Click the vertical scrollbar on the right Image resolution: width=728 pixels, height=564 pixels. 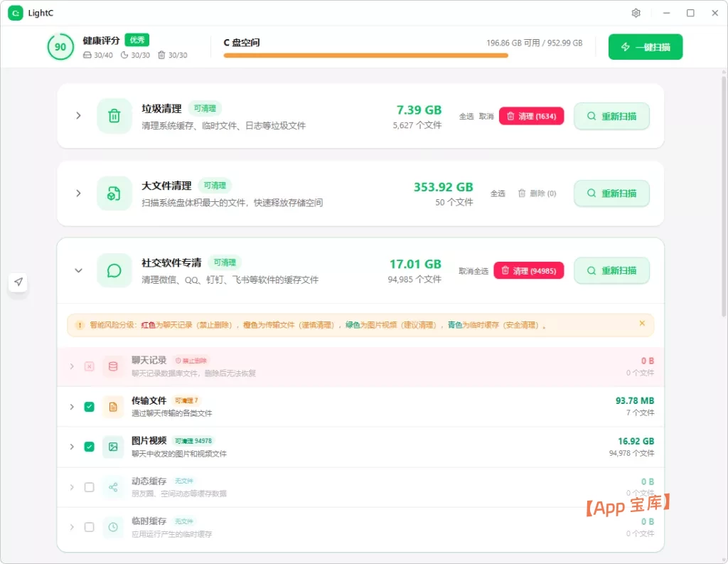pyautogui.click(x=724, y=195)
